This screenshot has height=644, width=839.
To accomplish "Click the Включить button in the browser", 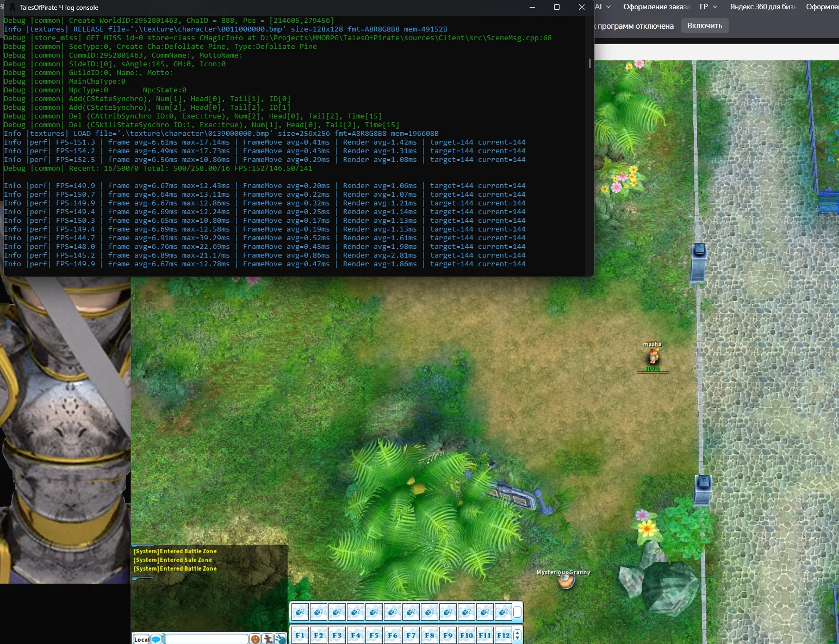I will point(705,26).
